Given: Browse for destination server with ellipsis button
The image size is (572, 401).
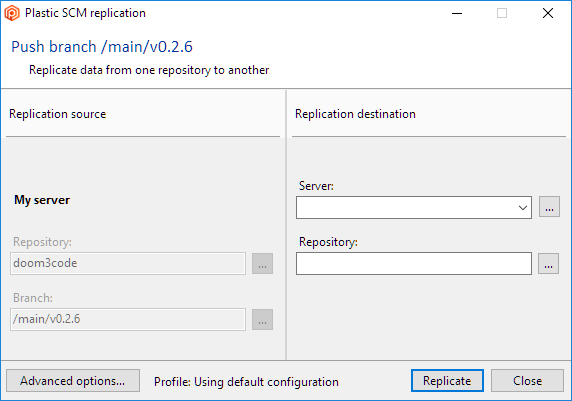Looking at the screenshot, I should click(x=549, y=207).
